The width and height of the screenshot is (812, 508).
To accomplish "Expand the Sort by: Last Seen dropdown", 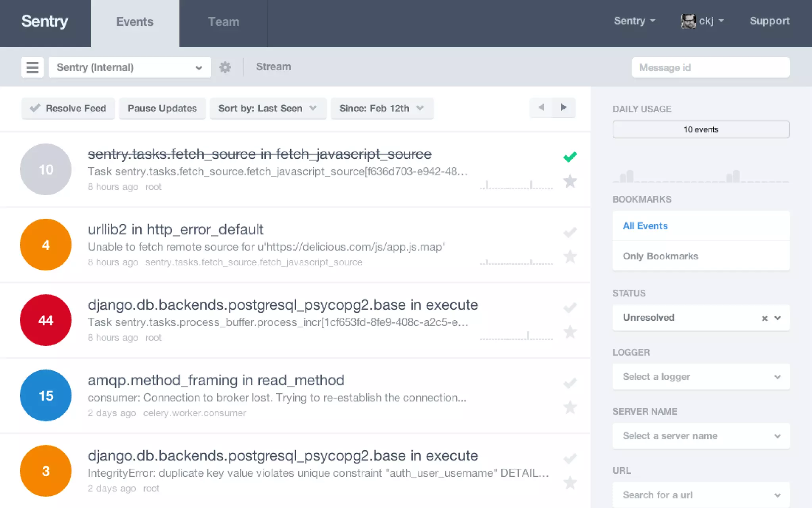I will (268, 108).
